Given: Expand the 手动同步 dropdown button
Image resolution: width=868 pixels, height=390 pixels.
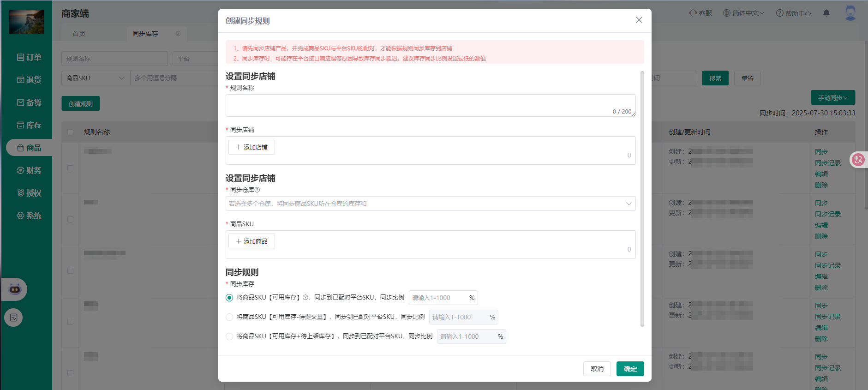Looking at the screenshot, I should point(832,97).
